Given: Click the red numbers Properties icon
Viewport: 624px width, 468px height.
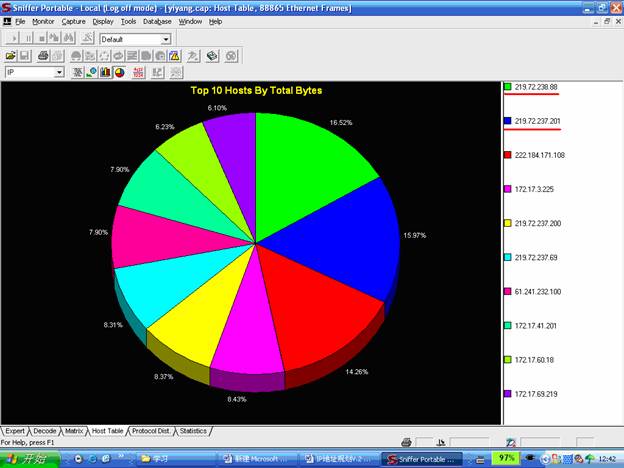Looking at the screenshot, I should [138, 72].
